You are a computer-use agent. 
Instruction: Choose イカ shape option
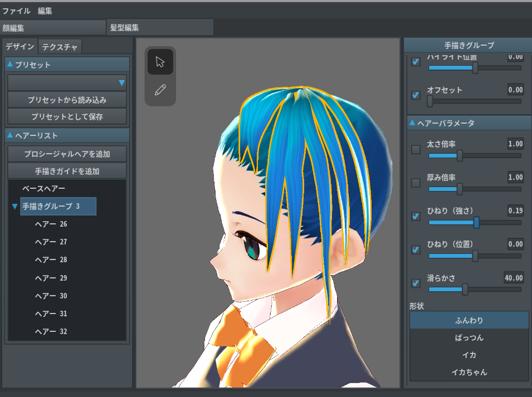469,355
